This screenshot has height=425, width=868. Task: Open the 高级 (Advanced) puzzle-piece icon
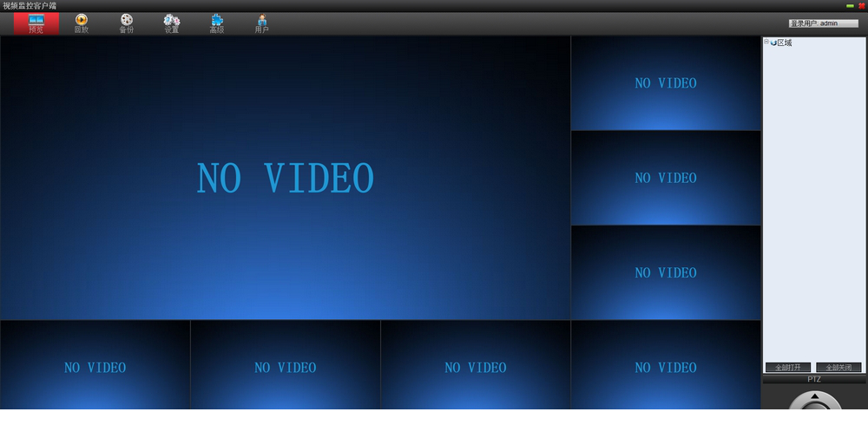click(217, 23)
